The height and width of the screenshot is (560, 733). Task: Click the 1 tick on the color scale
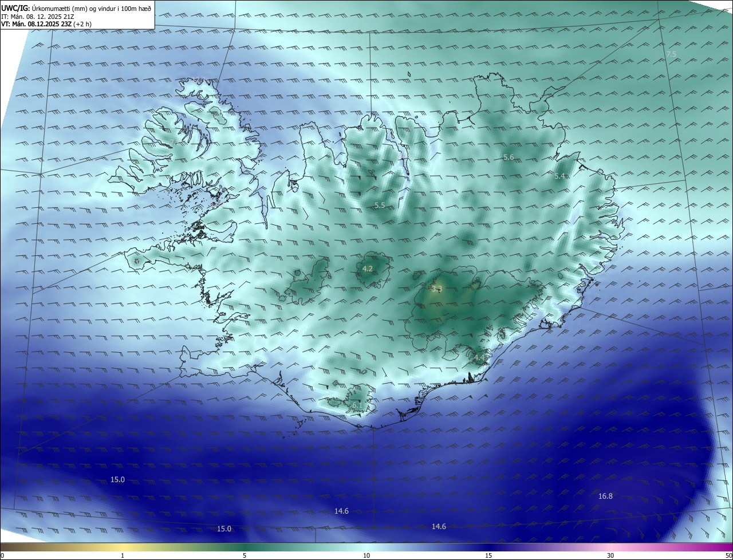click(x=123, y=555)
